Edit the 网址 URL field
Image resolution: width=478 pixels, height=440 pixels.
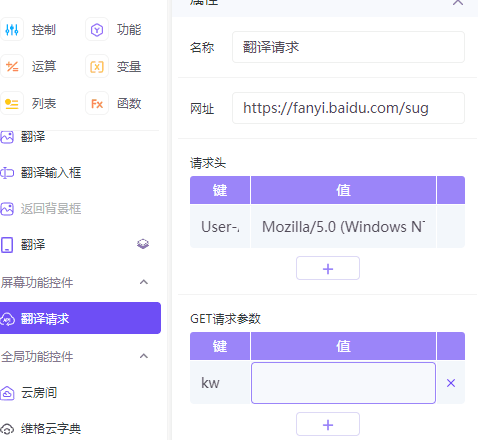point(348,108)
